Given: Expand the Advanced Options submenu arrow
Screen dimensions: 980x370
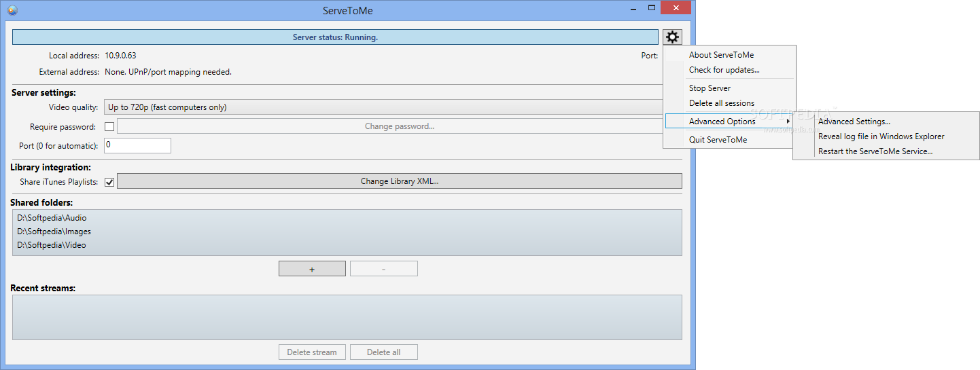Looking at the screenshot, I should [788, 122].
